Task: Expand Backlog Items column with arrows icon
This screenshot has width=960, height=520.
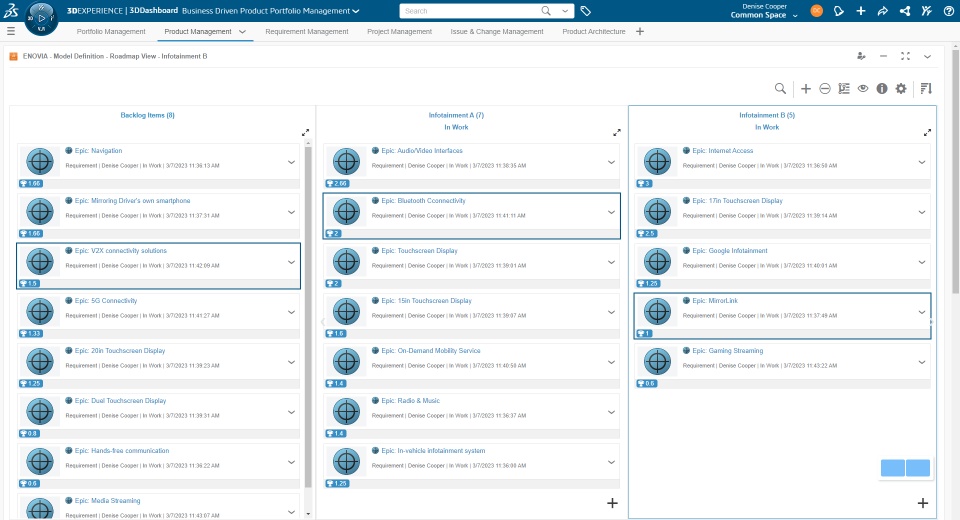Action: (x=306, y=132)
